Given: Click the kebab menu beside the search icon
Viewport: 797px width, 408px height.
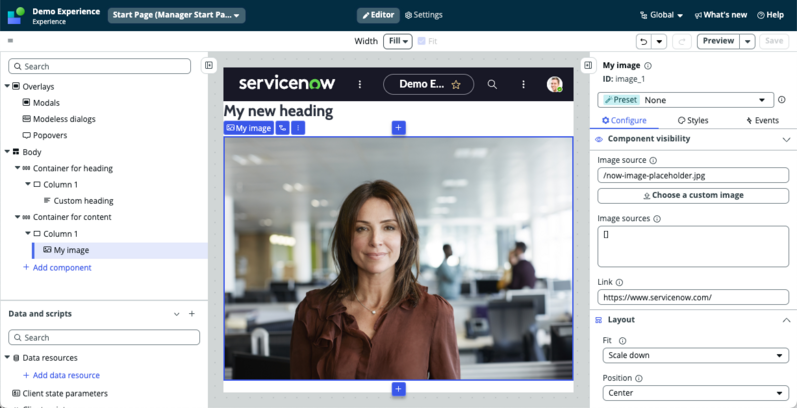Looking at the screenshot, I should click(x=523, y=84).
